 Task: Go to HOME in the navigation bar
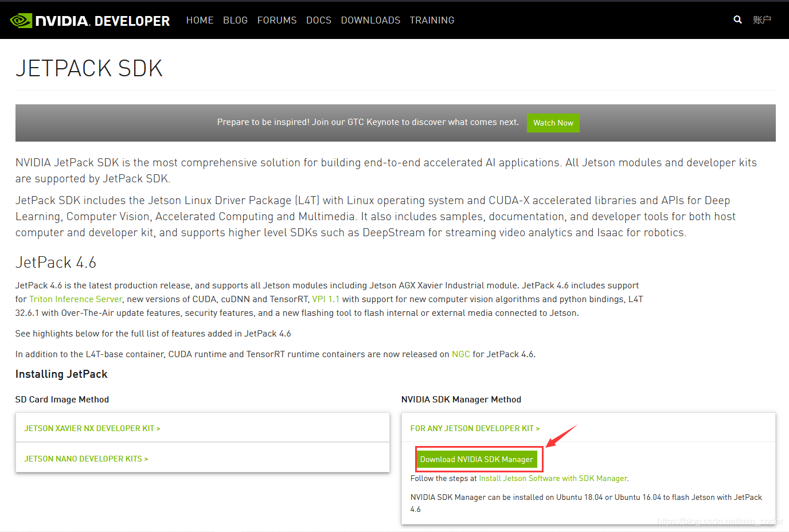(x=200, y=20)
